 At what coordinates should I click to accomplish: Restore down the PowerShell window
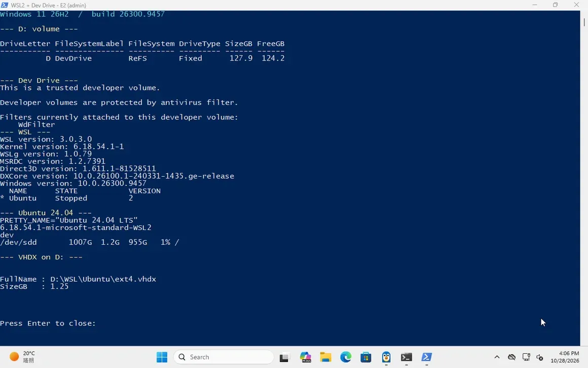point(556,5)
